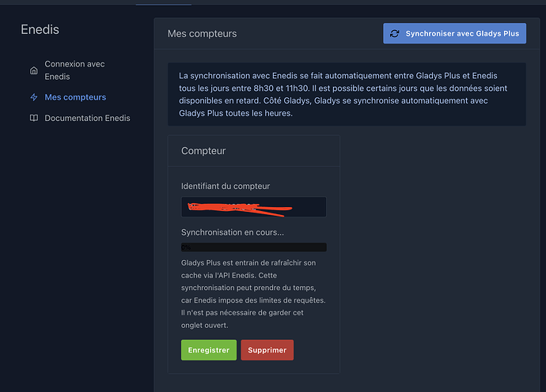Click the Synchroniser avec Gladys Plus button
This screenshot has height=392, width=546.
[454, 33]
